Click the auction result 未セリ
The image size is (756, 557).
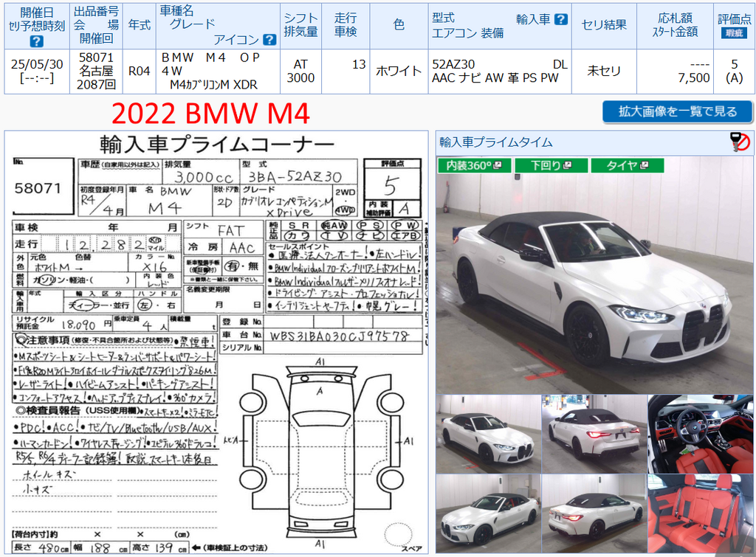(x=604, y=71)
